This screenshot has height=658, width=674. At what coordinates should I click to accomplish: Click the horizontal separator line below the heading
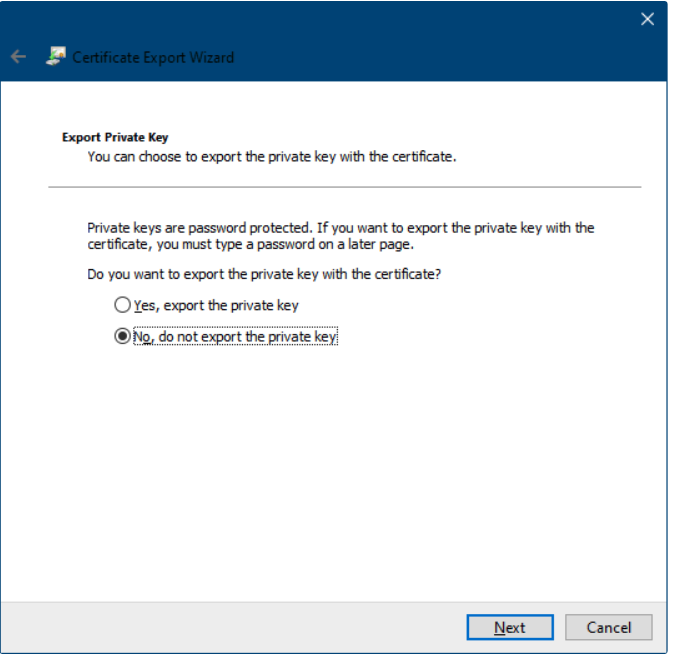click(x=344, y=187)
